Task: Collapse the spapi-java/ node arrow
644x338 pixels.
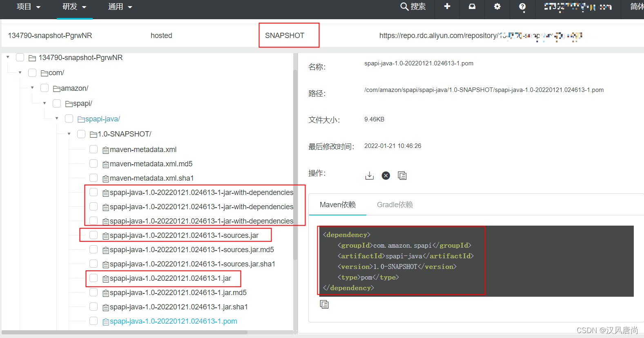Action: coord(57,119)
